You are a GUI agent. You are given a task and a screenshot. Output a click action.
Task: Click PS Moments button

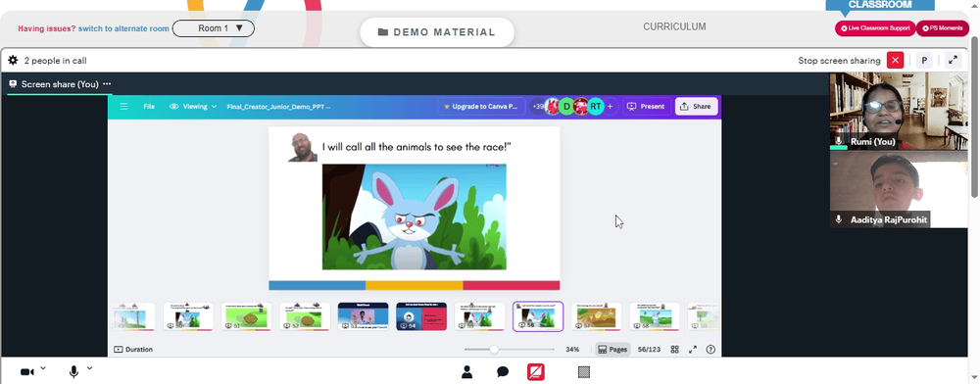(x=943, y=28)
